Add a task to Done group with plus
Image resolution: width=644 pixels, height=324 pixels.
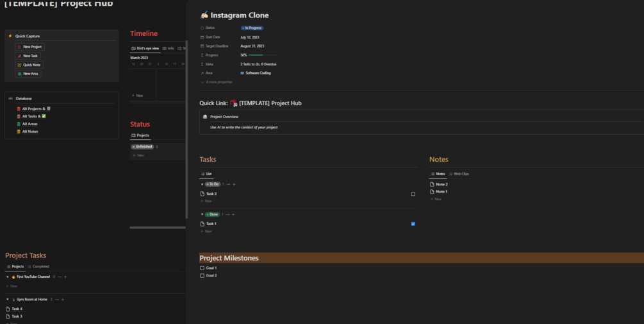pyautogui.click(x=233, y=214)
